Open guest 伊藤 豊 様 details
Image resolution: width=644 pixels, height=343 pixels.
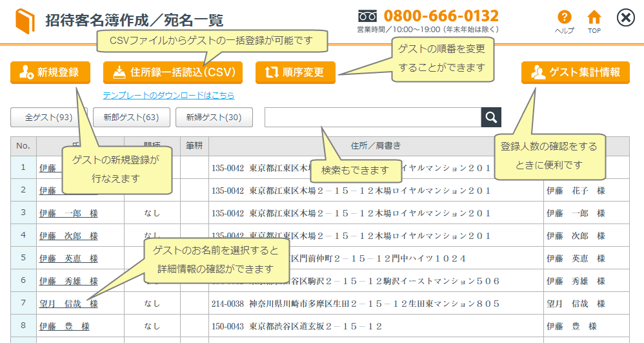click(x=64, y=326)
